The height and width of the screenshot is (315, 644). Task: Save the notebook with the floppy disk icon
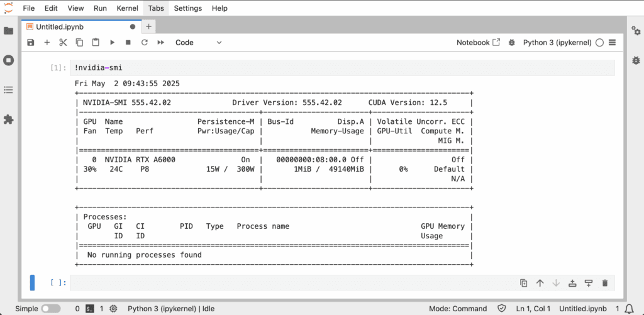point(31,43)
